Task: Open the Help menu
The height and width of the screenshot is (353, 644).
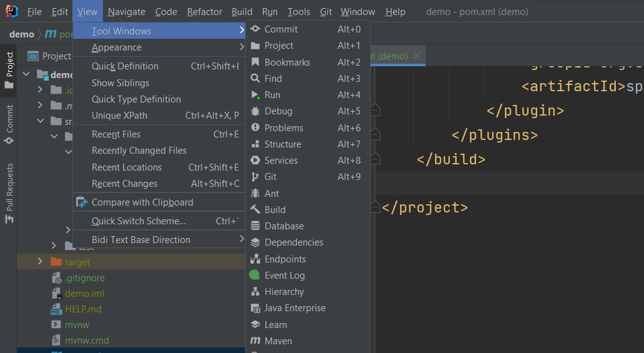Action: (395, 11)
